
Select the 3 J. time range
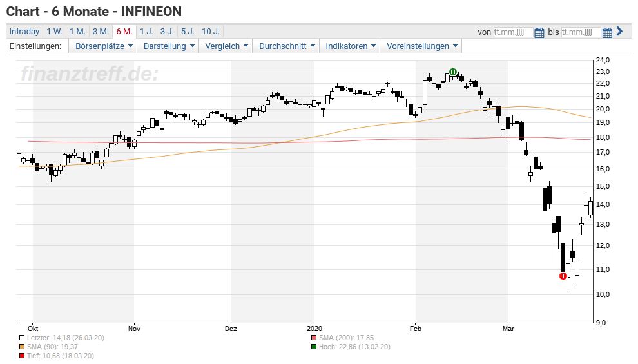[167, 32]
